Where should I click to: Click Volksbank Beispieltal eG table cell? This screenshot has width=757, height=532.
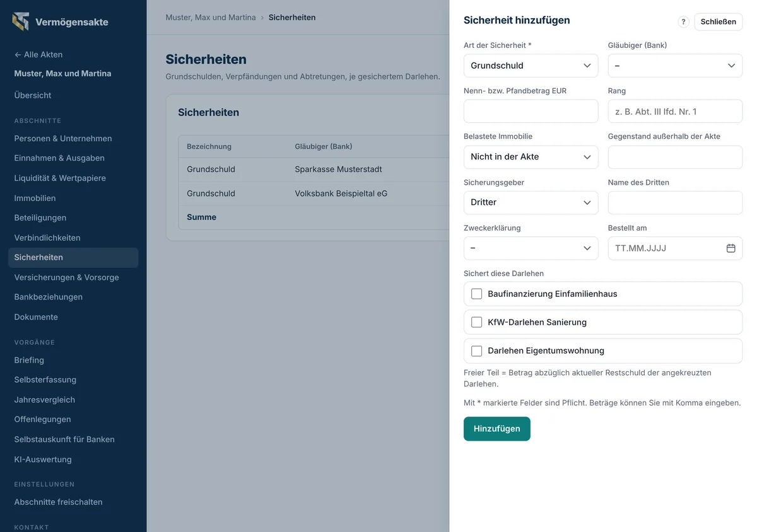tap(341, 194)
